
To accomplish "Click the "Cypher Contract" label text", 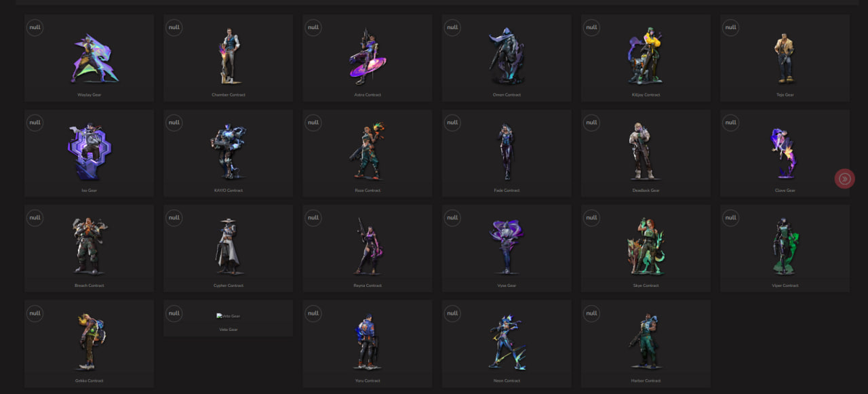I will pyautogui.click(x=229, y=285).
